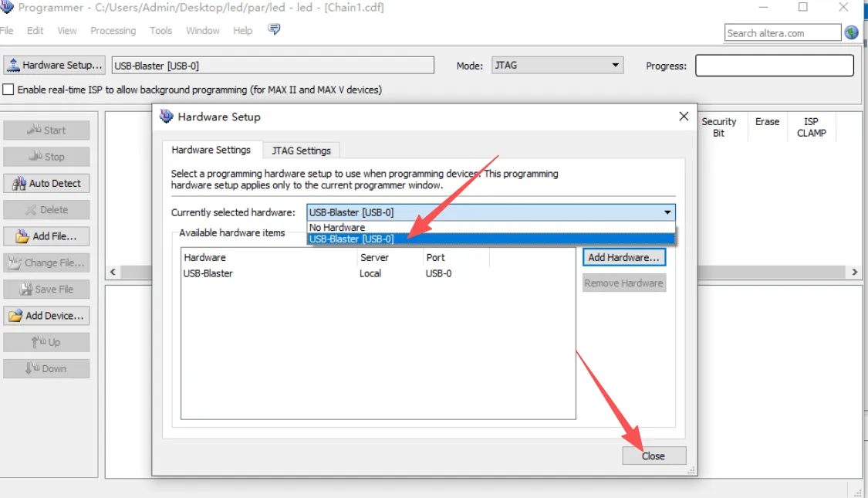The width and height of the screenshot is (868, 498).
Task: Open Add Device dialog
Action: [46, 316]
